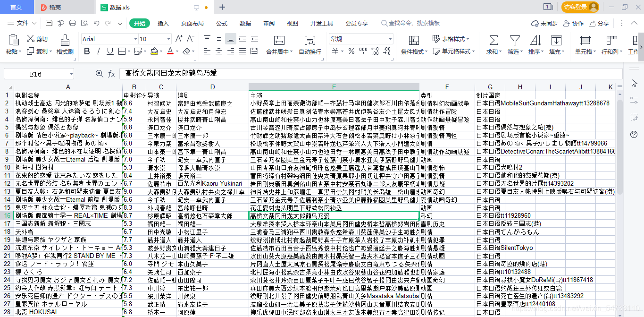The image size is (644, 317).
Task: Open a new tab with plus button
Action: click(222, 7)
